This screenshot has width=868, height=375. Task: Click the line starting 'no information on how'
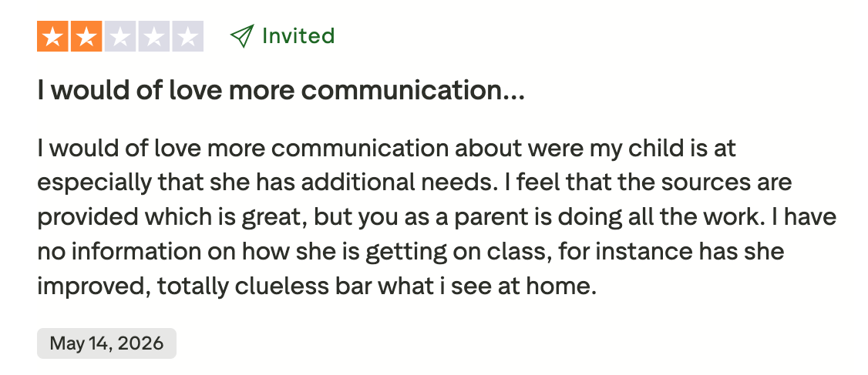point(411,252)
